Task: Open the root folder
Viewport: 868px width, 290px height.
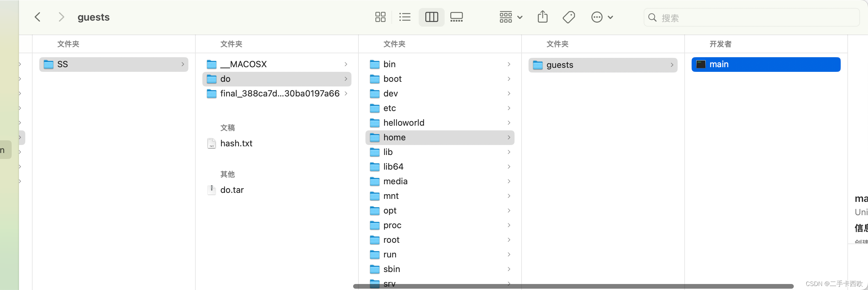Action: coord(440,240)
